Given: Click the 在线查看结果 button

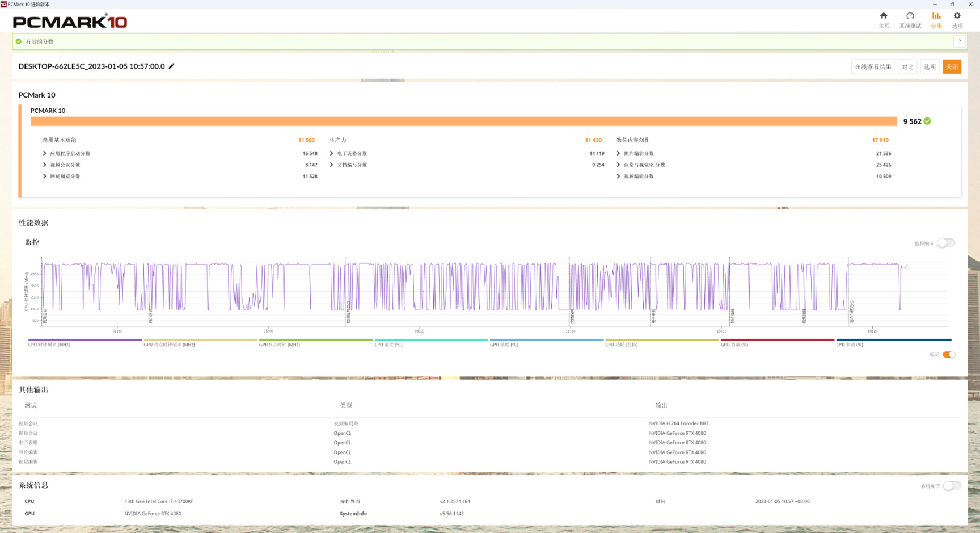Looking at the screenshot, I should [x=873, y=67].
